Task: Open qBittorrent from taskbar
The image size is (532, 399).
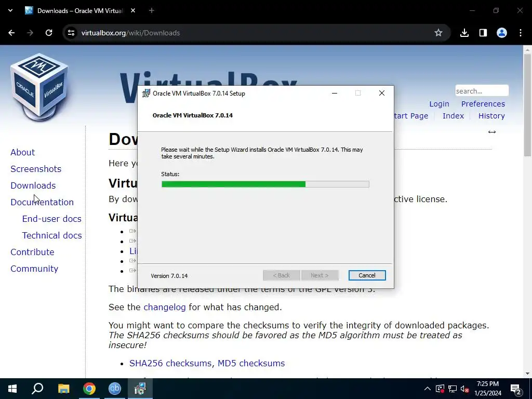Action: point(115,389)
